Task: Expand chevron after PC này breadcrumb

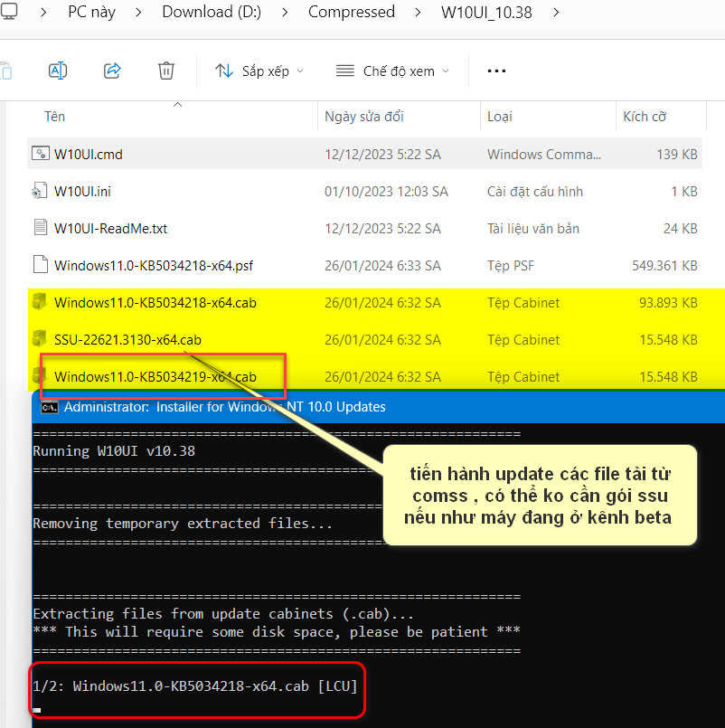Action: coord(137,13)
